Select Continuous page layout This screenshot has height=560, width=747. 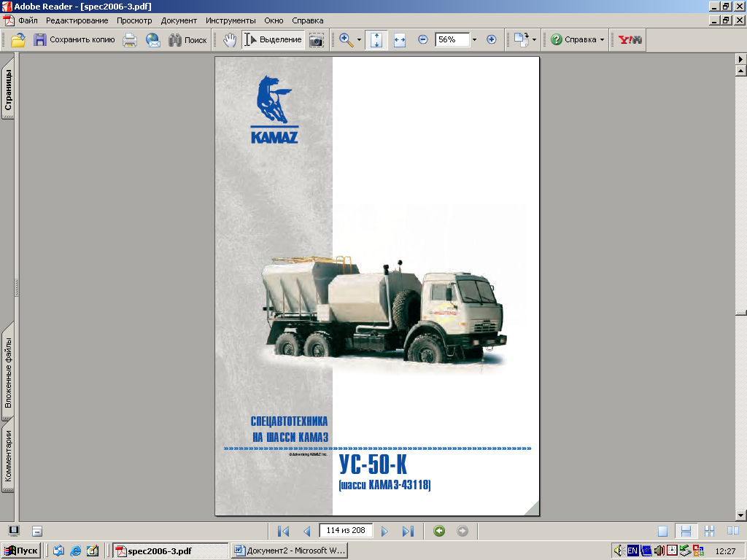coord(686,531)
